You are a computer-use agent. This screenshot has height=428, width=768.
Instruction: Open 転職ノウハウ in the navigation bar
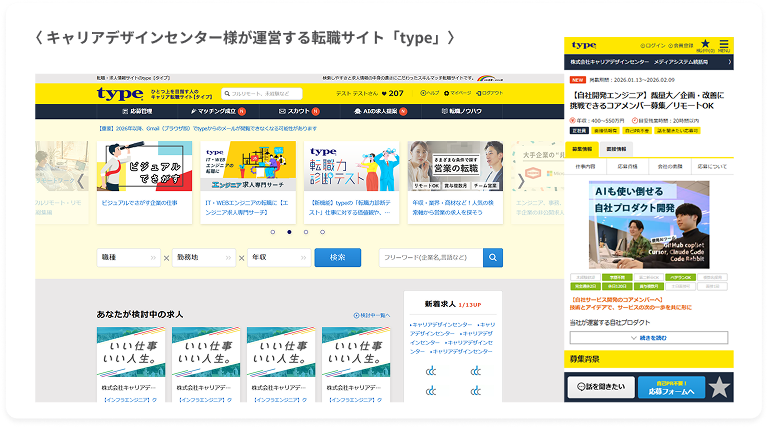pos(461,111)
